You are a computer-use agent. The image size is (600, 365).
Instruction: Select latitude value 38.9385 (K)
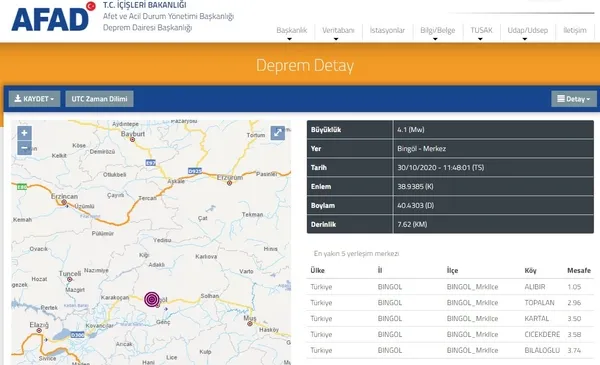(x=415, y=186)
